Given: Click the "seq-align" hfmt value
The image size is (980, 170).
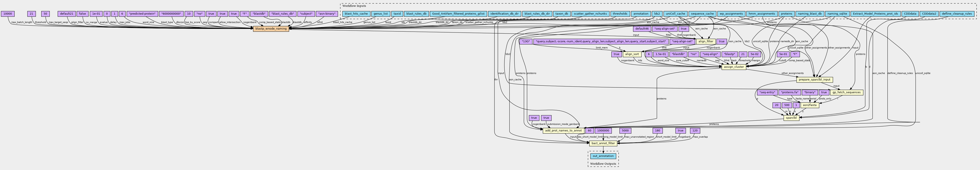Looking at the screenshot, I should point(710,54).
